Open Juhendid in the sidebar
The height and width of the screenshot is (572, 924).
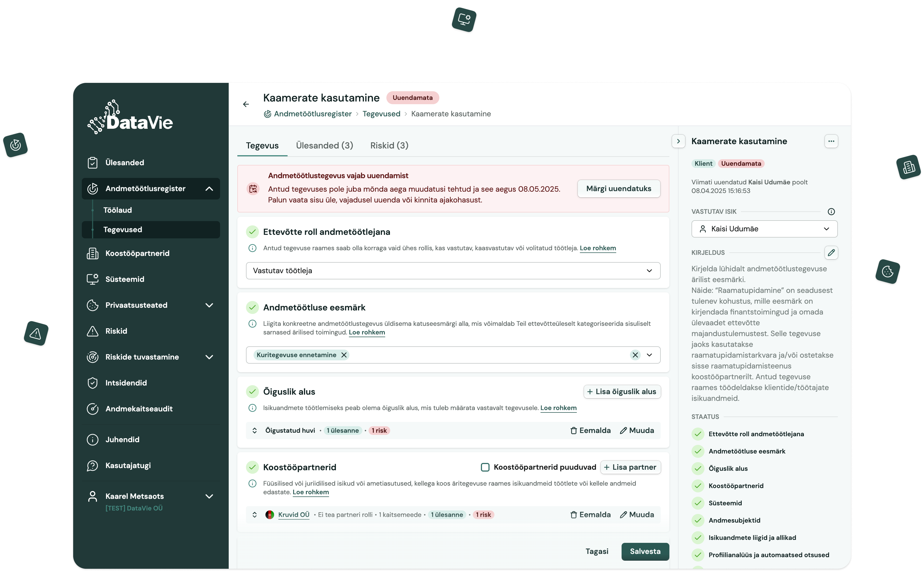(151, 439)
